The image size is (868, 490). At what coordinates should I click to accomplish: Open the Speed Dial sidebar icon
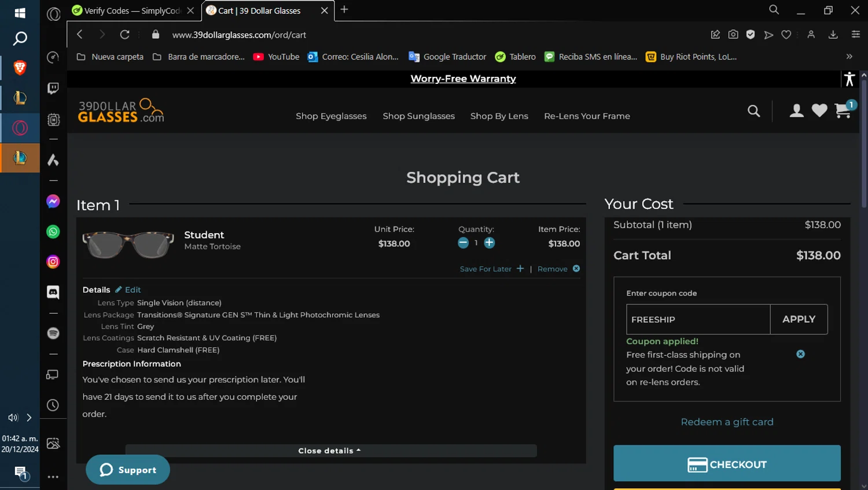[x=53, y=57]
